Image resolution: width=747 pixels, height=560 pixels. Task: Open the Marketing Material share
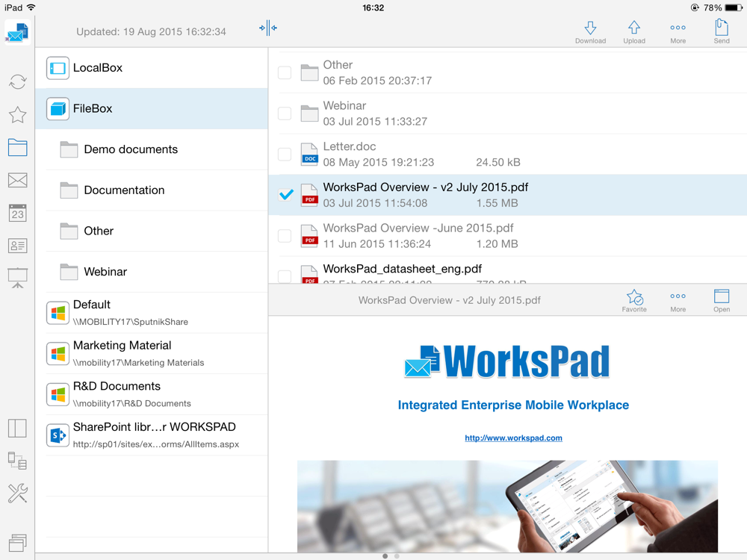pos(152,353)
